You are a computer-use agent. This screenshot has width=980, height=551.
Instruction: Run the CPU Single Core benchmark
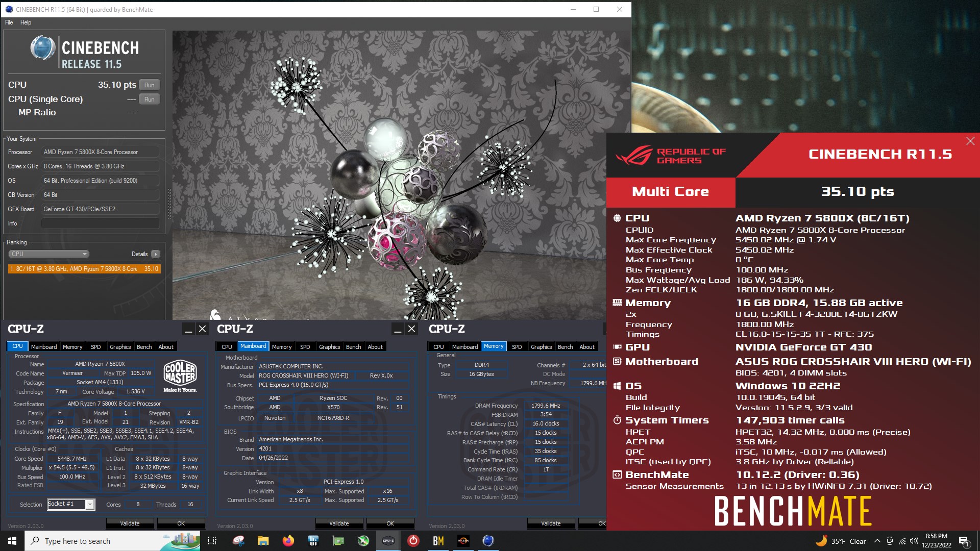pos(149,99)
